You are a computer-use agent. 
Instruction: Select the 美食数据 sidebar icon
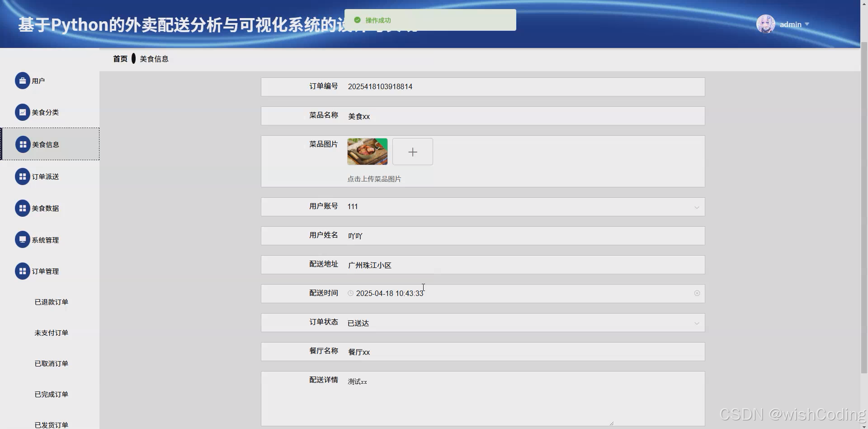pos(23,208)
